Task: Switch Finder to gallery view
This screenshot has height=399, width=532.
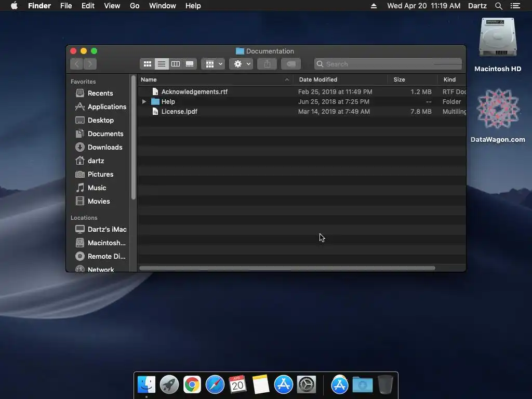Action: pyautogui.click(x=190, y=64)
